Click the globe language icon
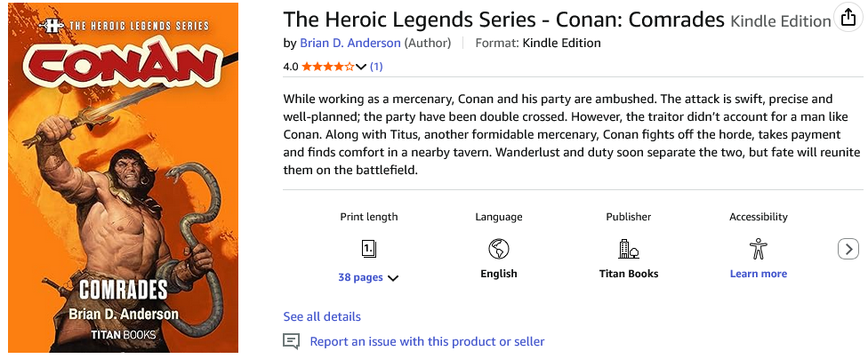868x359 pixels. point(498,249)
